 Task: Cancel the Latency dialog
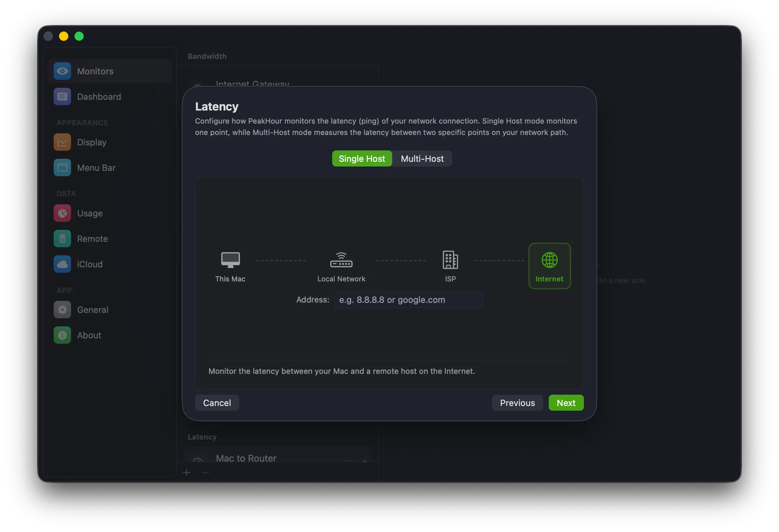(217, 403)
